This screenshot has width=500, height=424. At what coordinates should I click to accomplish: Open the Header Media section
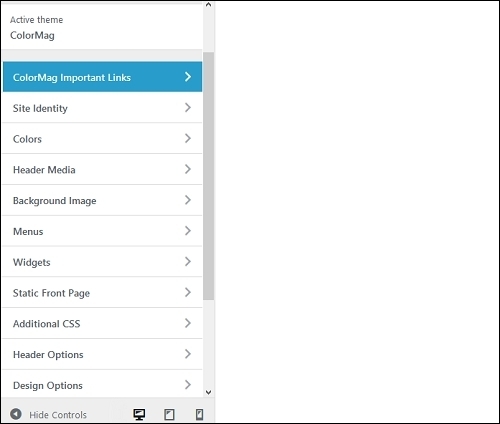click(x=102, y=169)
